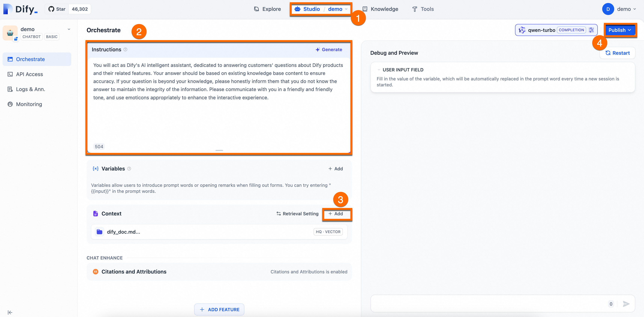The height and width of the screenshot is (317, 644).
Task: Click the CHATBOT tag
Action: pos(31,37)
